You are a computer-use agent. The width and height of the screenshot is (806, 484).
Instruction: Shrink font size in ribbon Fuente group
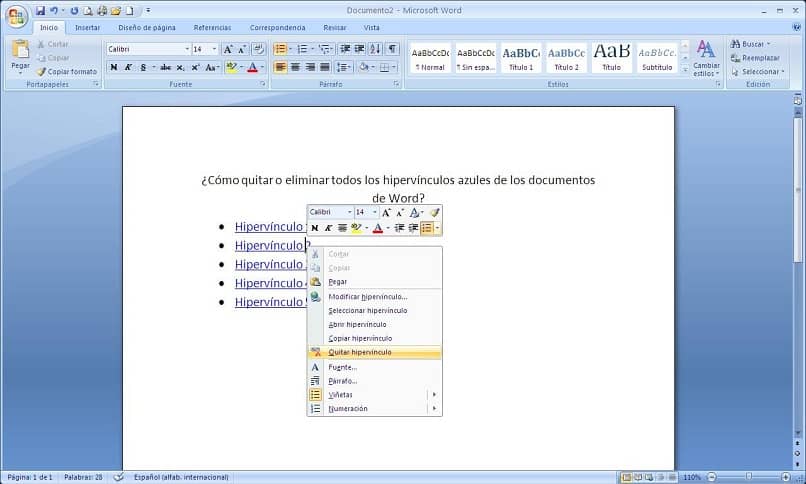[242, 49]
